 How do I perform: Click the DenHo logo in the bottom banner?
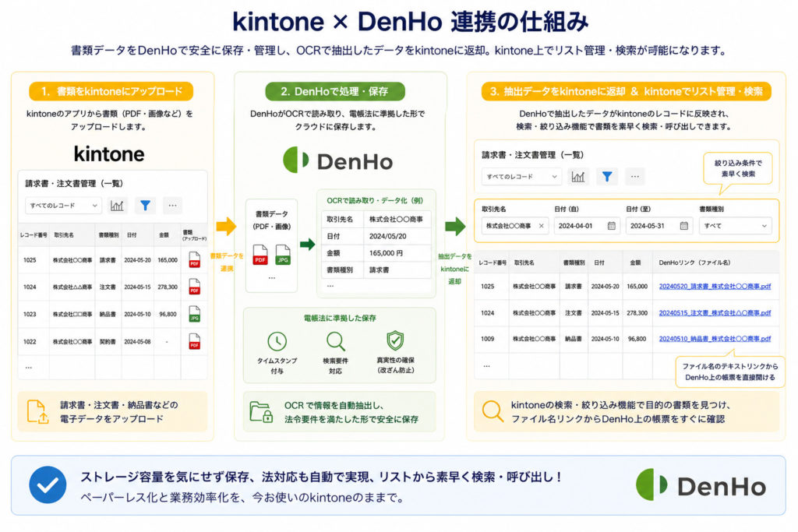701,485
